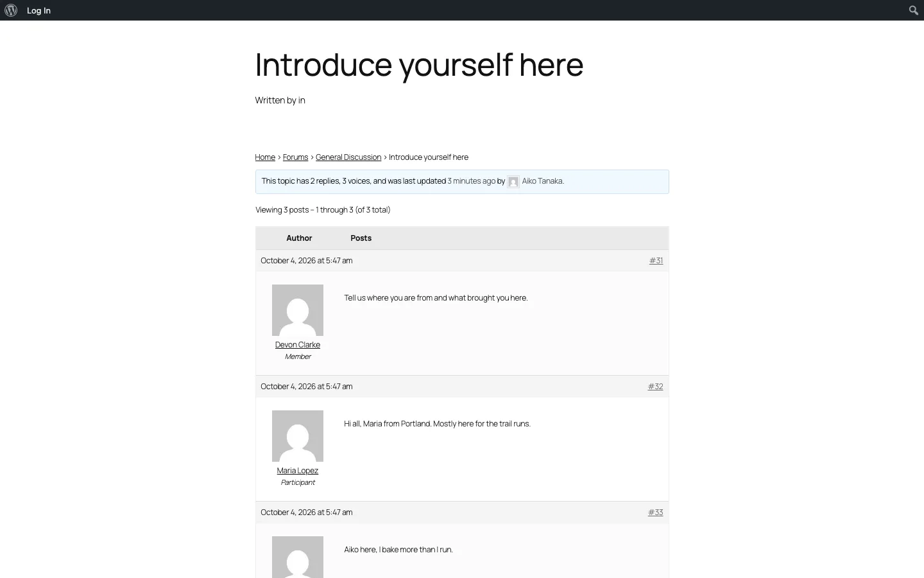This screenshot has width=924, height=578.
Task: Click the 'Written by in' byline
Action: (x=280, y=100)
